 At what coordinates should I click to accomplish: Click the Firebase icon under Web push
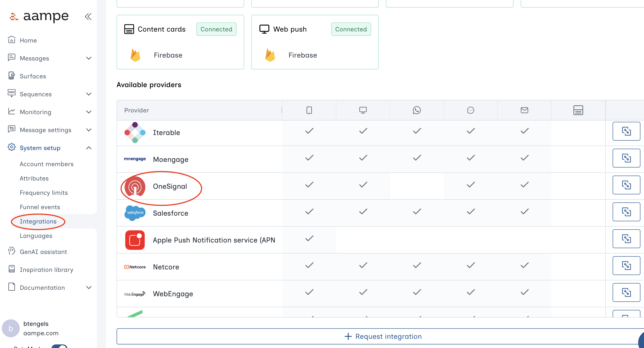270,55
